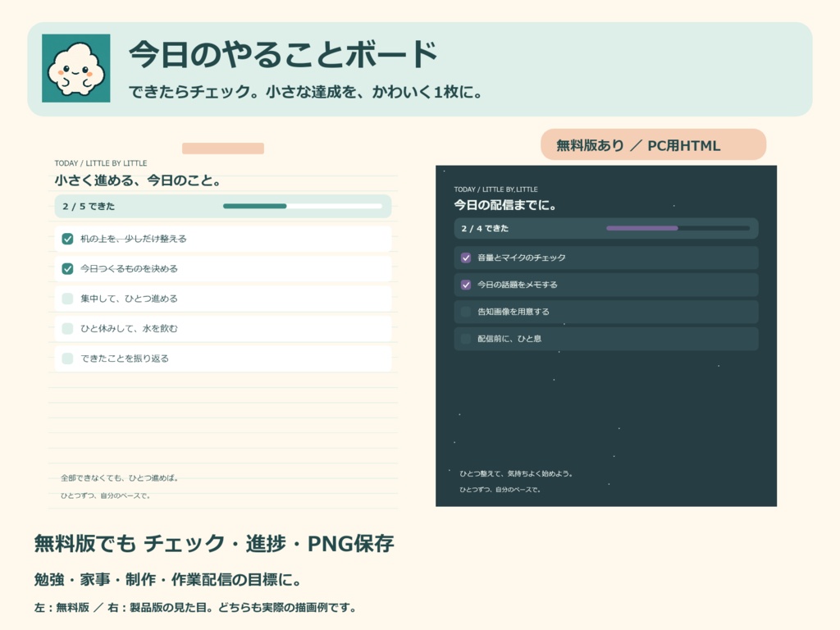The image size is (840, 630).
Task: Click task text 配信前に、ひと息
Action: point(509,339)
